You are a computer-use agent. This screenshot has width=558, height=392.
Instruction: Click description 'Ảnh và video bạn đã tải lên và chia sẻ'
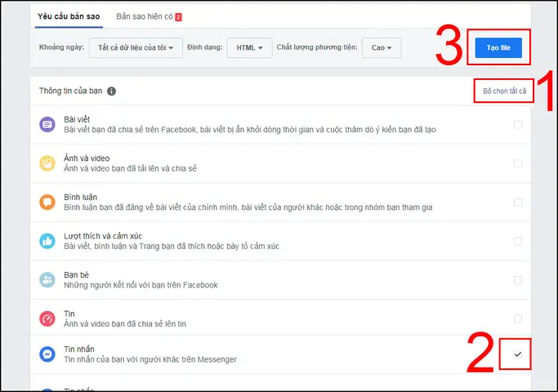[130, 168]
